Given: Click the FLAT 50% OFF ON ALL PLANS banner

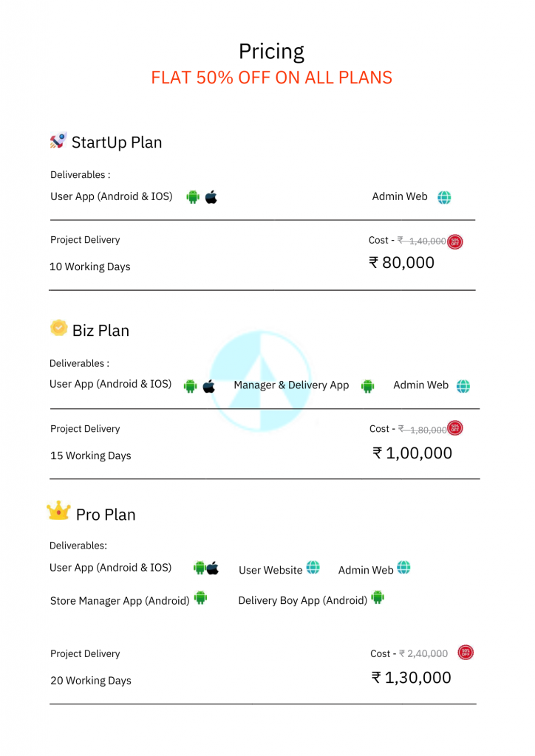Looking at the screenshot, I should 271,78.
